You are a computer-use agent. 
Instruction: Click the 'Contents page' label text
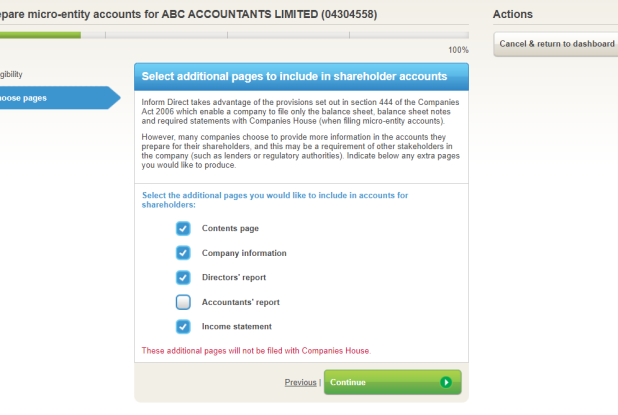230,228
